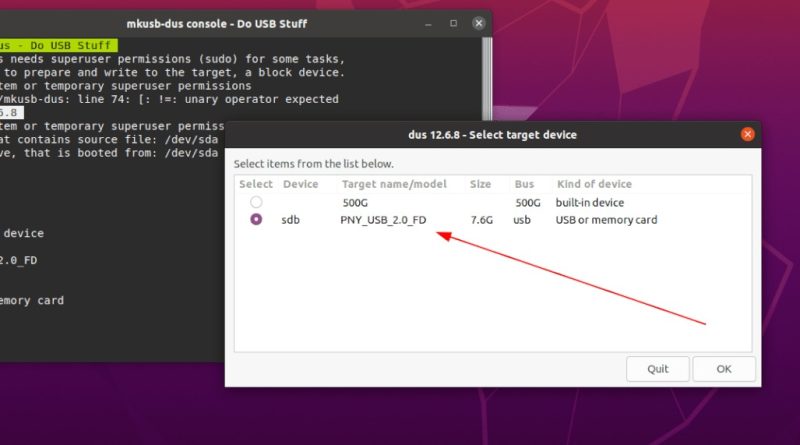This screenshot has width=800, height=445.
Task: Sort by the Size column header
Action: pyautogui.click(x=480, y=184)
